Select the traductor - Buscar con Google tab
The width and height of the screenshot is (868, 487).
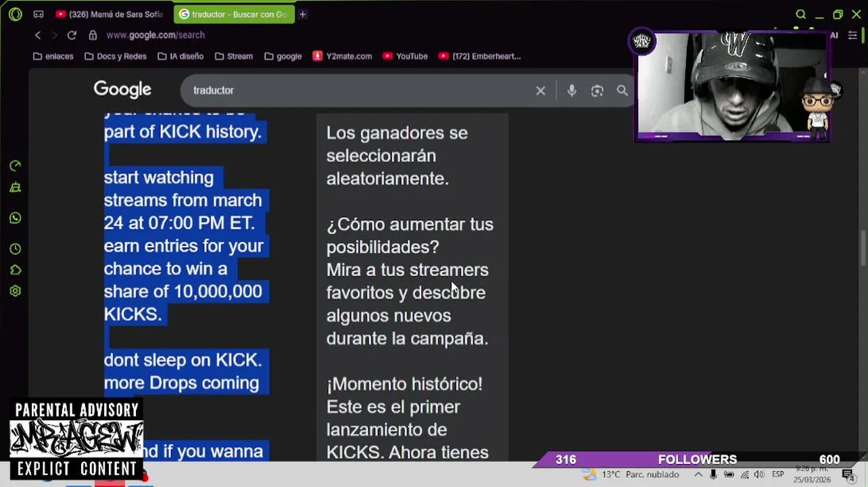[x=234, y=14]
